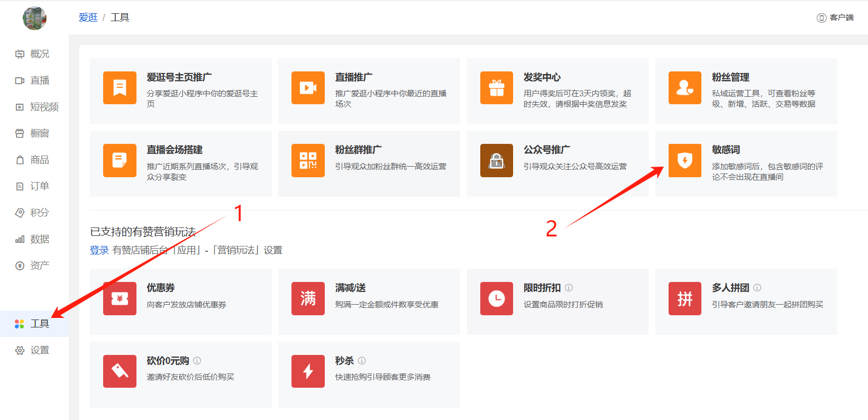Viewport: 868px width, 420px height.
Task: Navigate to 商品 in the sidebar
Action: coord(40,160)
